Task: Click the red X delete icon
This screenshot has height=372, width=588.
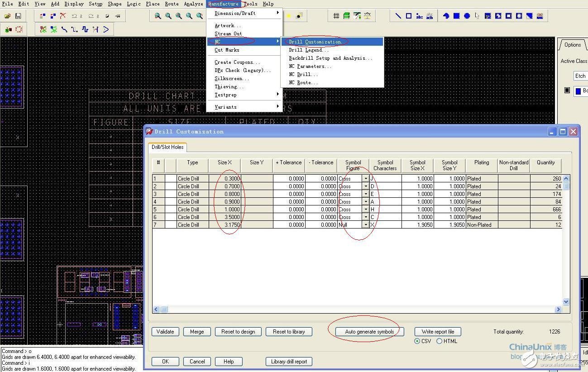Action: (63, 16)
